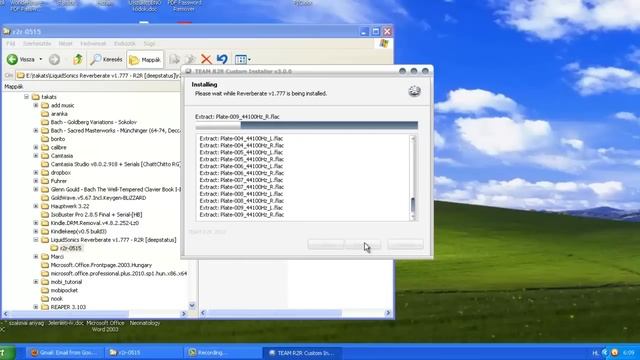Click the installer log vertical scrollbar thumb
Viewport: 640px width, 360px height.
pos(413,205)
